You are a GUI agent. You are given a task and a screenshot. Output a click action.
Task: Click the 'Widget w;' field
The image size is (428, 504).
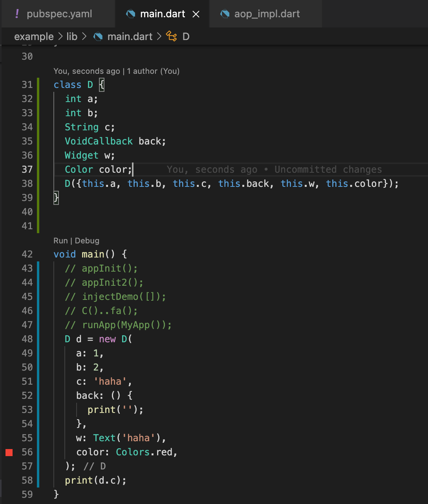(x=90, y=155)
